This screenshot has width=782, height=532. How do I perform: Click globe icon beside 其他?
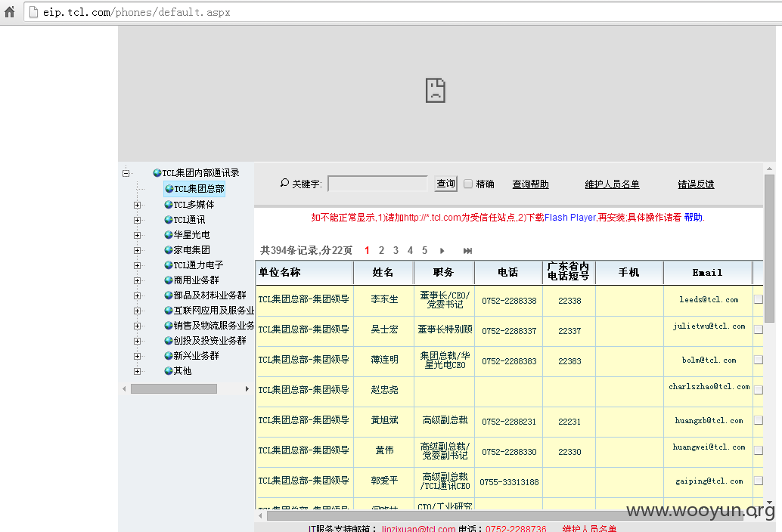click(x=169, y=371)
